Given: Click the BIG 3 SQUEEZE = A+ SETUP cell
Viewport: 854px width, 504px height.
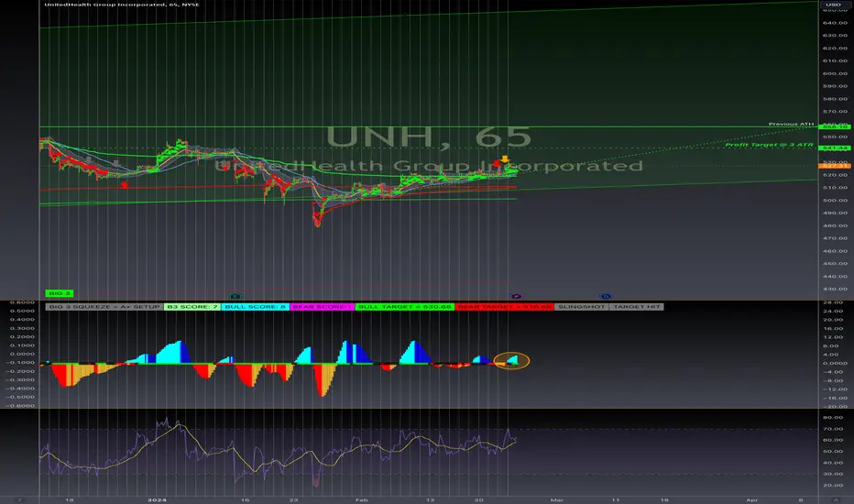Looking at the screenshot, I should pos(104,307).
